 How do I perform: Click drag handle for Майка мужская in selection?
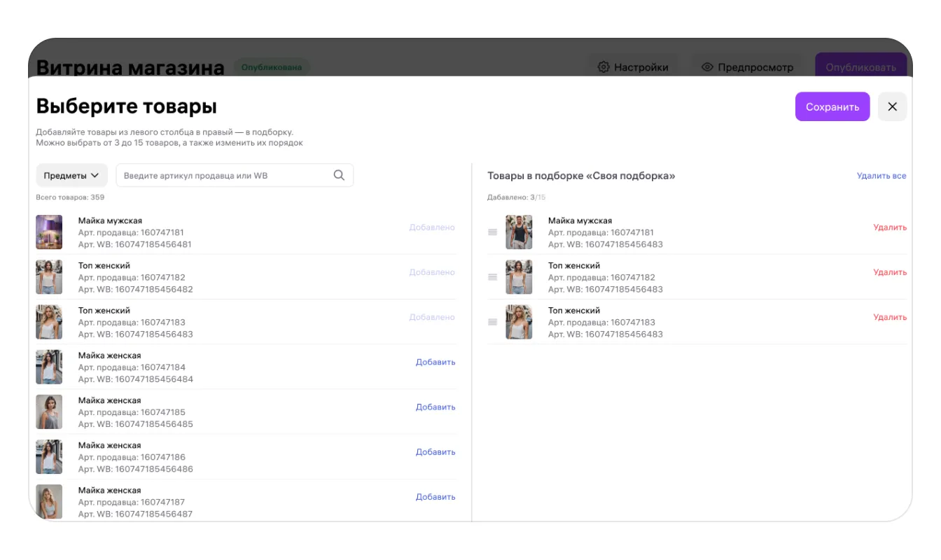492,232
